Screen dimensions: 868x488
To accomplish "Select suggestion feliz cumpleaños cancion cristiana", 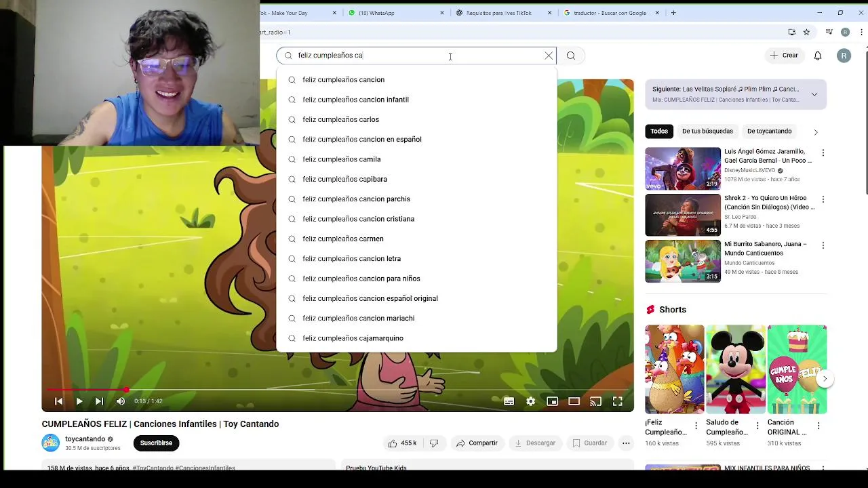I will 416,219.
